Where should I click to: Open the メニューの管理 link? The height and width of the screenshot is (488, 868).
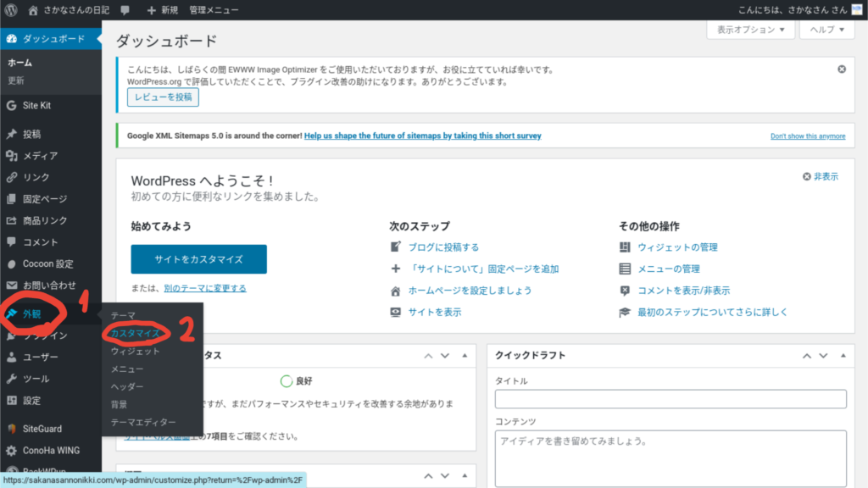[669, 269]
